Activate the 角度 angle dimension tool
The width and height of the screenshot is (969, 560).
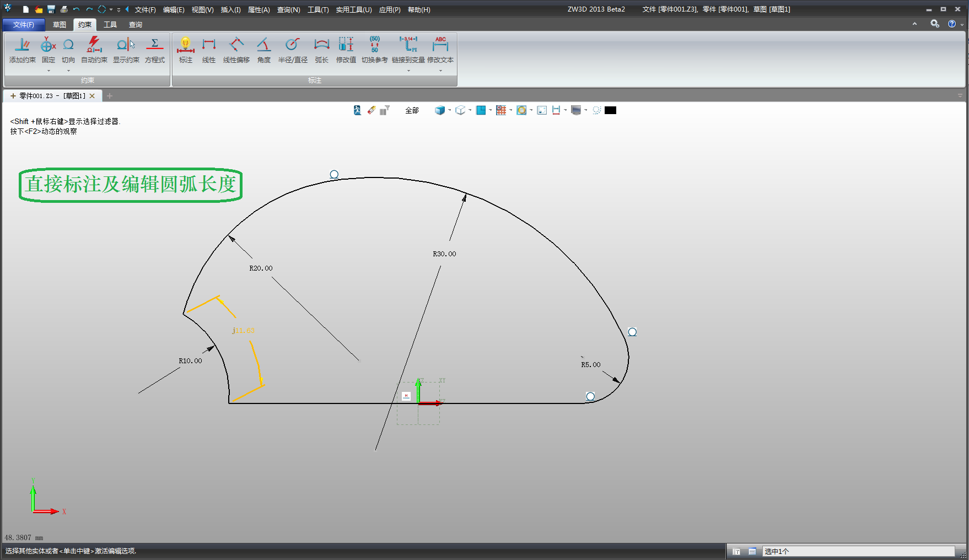coord(264,50)
